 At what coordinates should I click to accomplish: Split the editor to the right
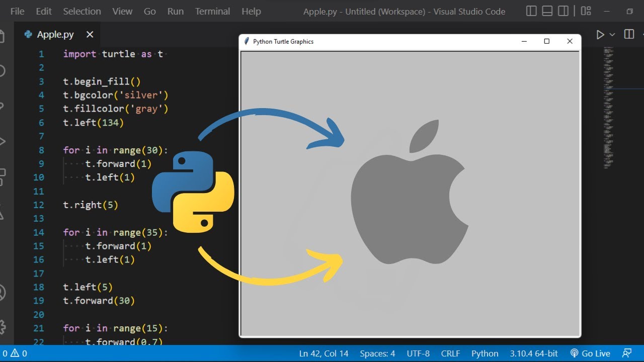[x=629, y=34]
